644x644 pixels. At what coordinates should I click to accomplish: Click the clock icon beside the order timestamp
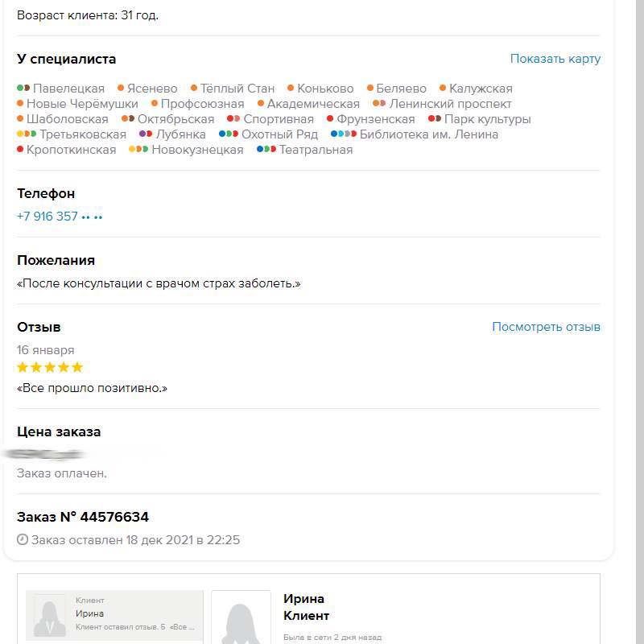tap(23, 540)
